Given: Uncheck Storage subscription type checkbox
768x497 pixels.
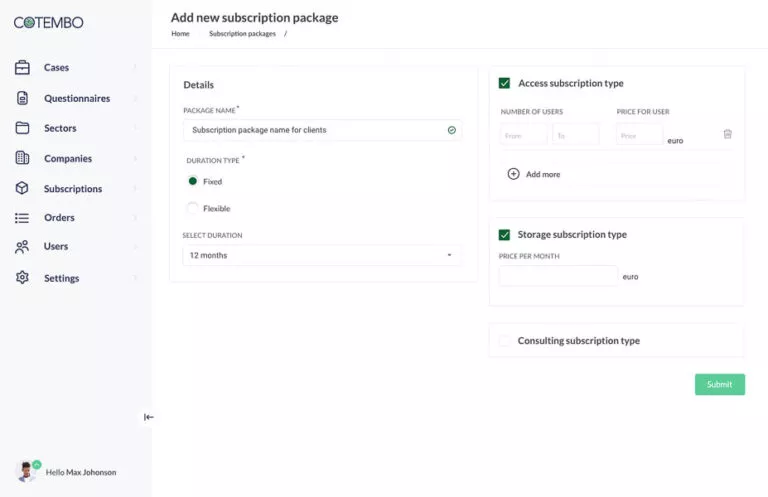Looking at the screenshot, I should click(x=504, y=235).
